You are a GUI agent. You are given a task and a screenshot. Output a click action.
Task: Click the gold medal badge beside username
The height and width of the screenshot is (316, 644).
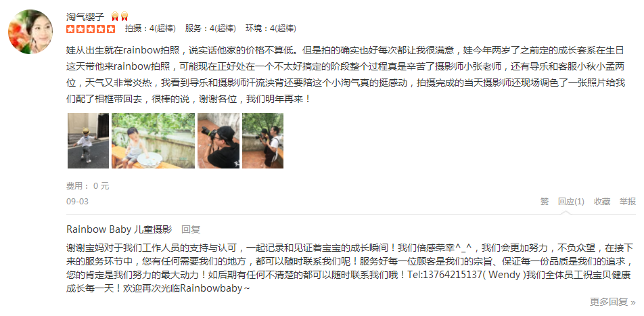(120, 17)
